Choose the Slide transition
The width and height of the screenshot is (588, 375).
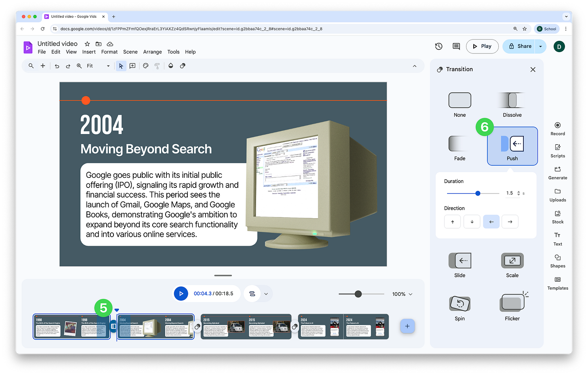click(x=460, y=265)
